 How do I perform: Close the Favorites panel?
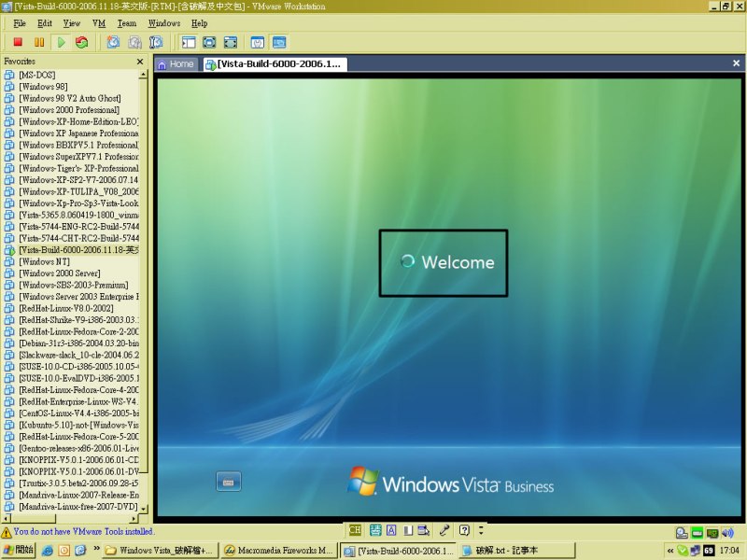pos(139,62)
